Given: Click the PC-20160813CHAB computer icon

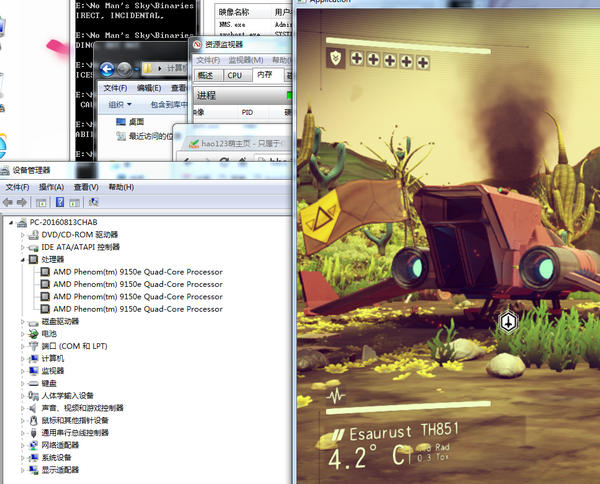Looking at the screenshot, I should click(x=22, y=222).
